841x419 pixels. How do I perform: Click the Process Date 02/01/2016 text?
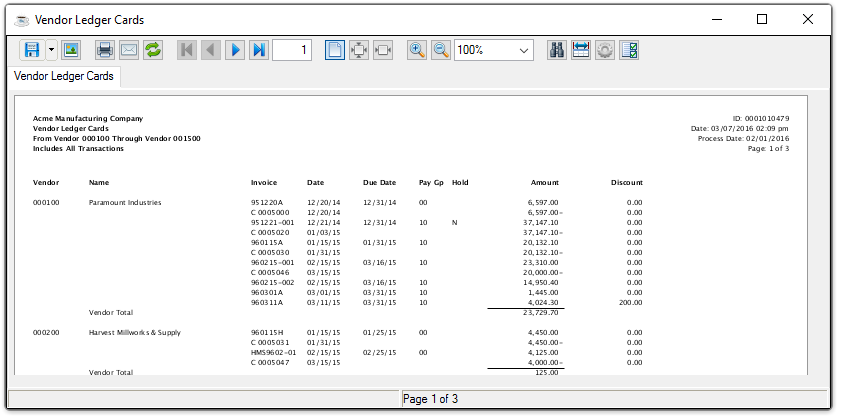[x=743, y=138]
